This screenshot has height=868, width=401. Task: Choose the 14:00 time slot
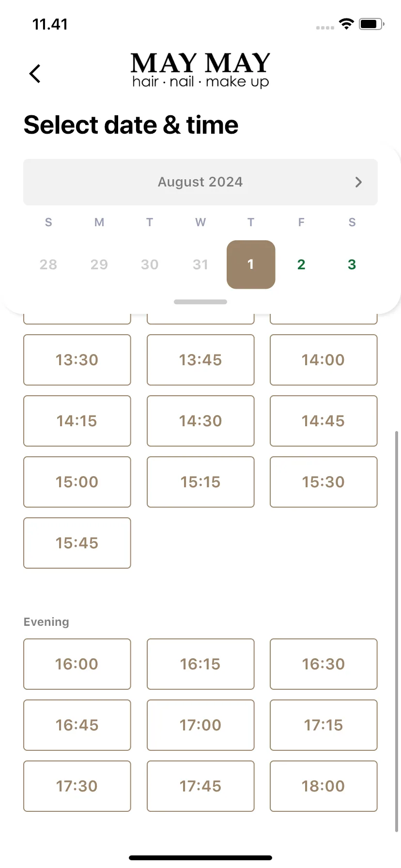point(324,360)
